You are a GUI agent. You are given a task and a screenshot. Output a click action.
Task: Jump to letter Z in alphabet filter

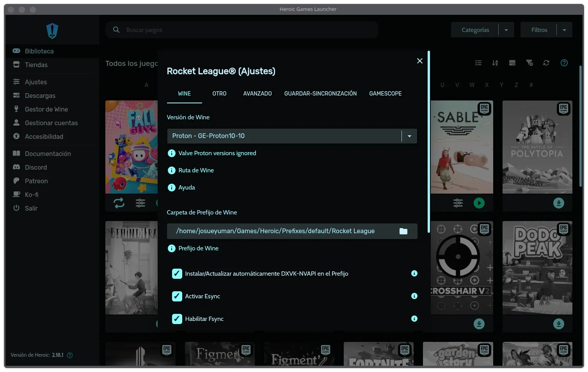pyautogui.click(x=516, y=85)
